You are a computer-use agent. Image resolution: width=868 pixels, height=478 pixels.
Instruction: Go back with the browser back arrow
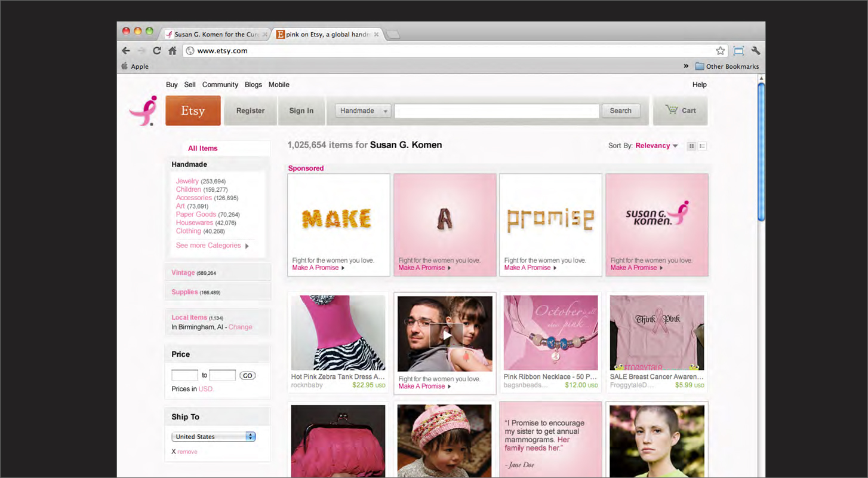(126, 51)
